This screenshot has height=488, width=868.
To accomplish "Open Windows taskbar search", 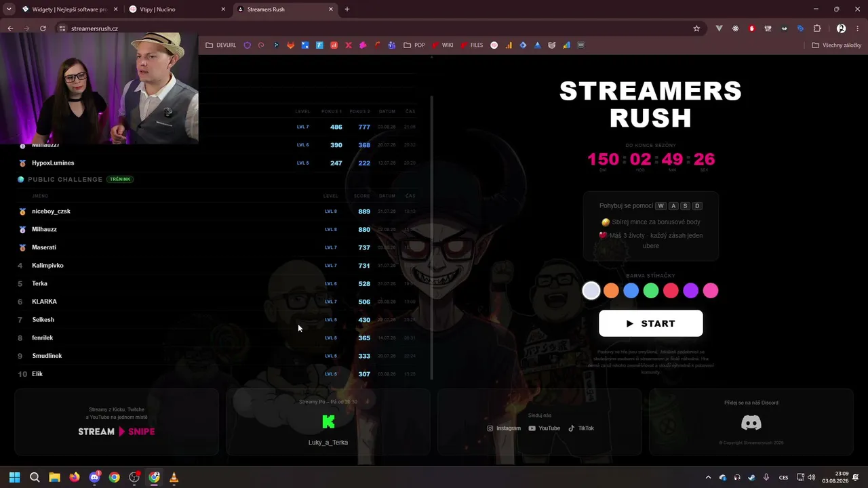I will tap(35, 477).
